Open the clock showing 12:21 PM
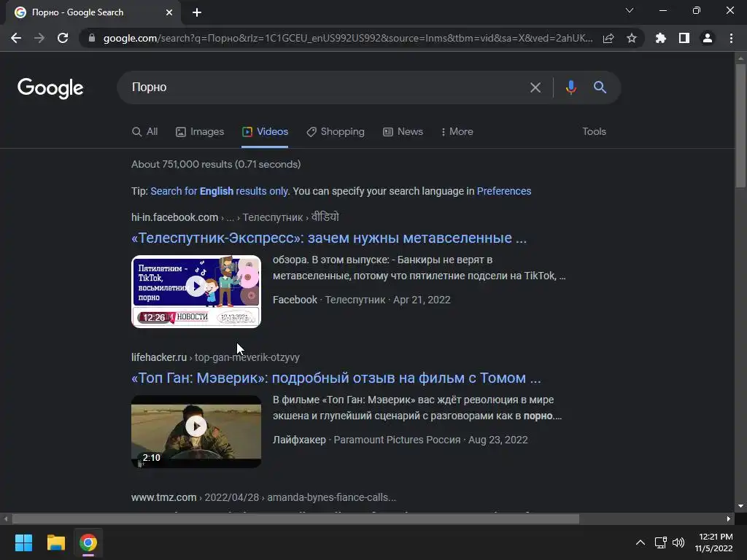 (713, 542)
